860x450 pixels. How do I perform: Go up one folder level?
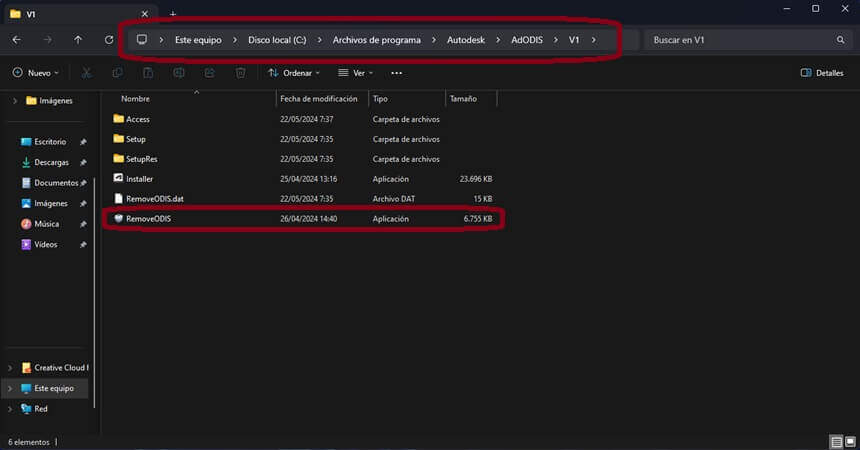point(78,40)
